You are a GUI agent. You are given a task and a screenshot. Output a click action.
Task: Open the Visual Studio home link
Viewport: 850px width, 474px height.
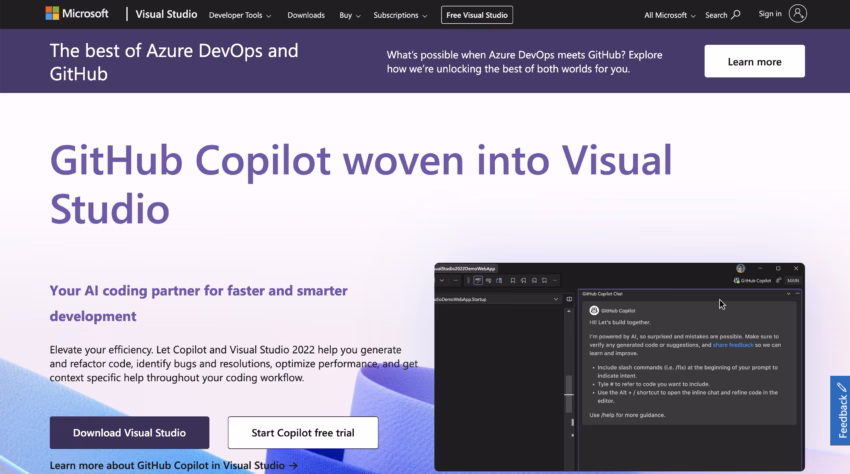pos(166,14)
